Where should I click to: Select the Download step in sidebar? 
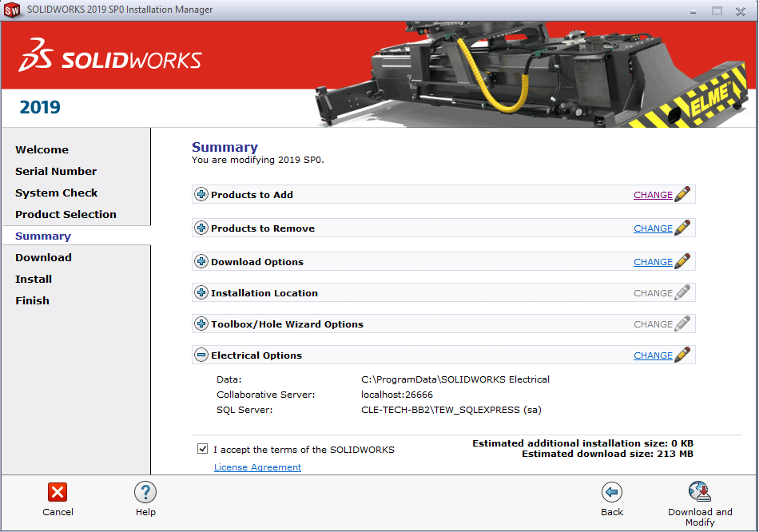(43, 257)
